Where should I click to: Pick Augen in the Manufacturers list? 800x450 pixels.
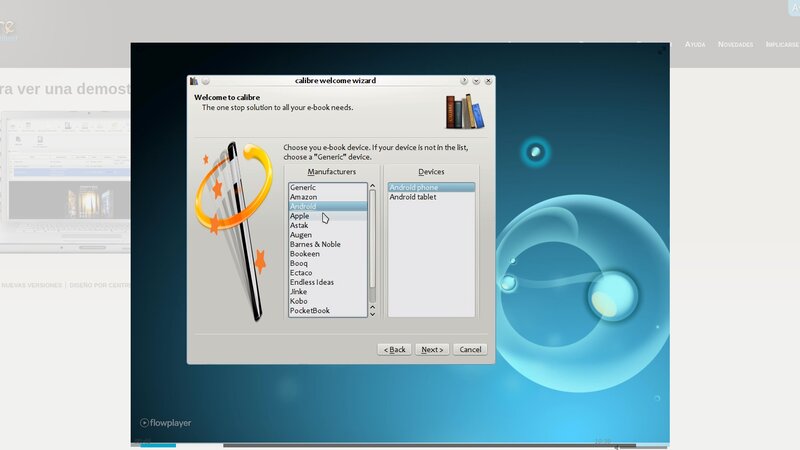[x=328, y=235]
